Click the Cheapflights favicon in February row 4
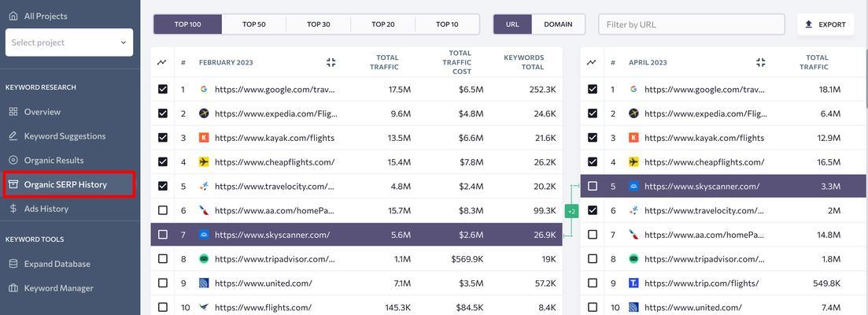This screenshot has width=868, height=315. [x=204, y=162]
